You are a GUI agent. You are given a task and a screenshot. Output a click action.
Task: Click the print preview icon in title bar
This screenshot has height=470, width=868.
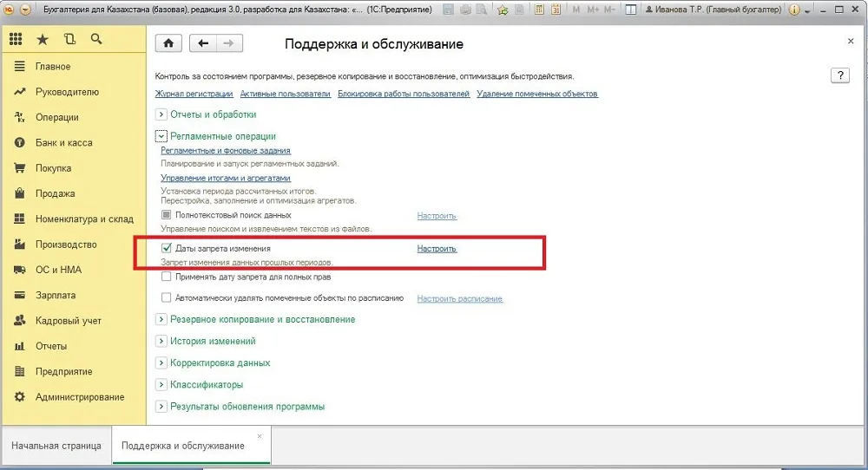tap(482, 10)
